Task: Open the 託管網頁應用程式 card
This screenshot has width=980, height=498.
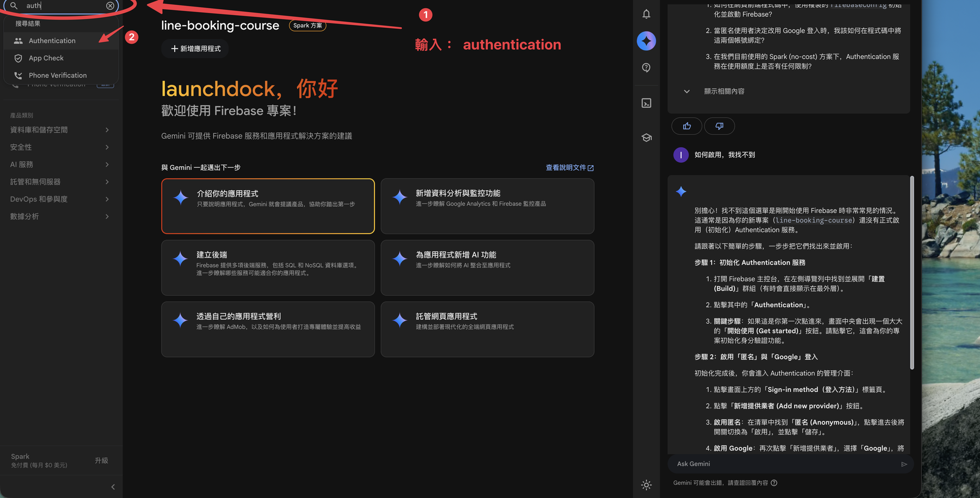Action: coord(487,329)
